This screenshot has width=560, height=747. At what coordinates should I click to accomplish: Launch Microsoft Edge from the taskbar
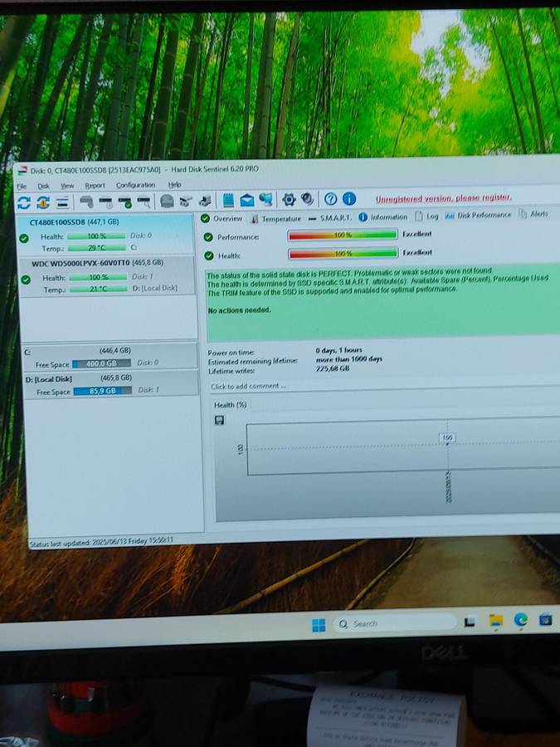520,619
